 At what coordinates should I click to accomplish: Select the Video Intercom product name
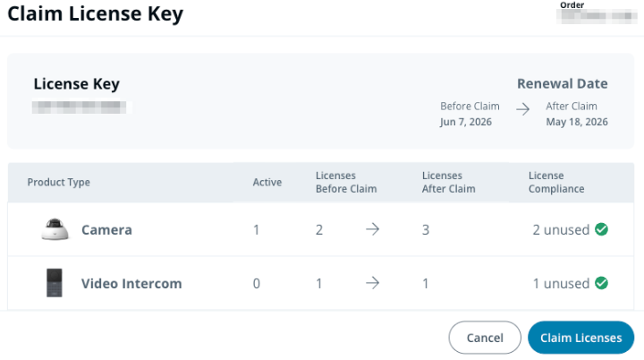(131, 284)
